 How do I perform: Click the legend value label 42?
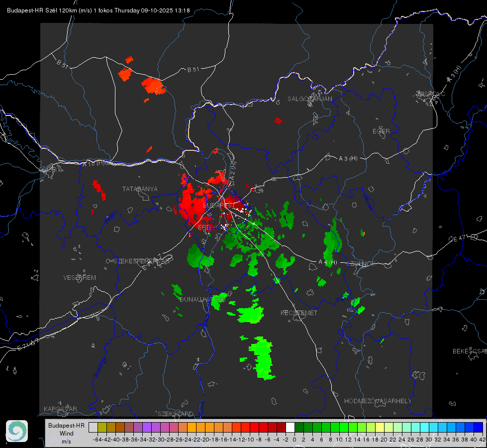click(x=483, y=440)
